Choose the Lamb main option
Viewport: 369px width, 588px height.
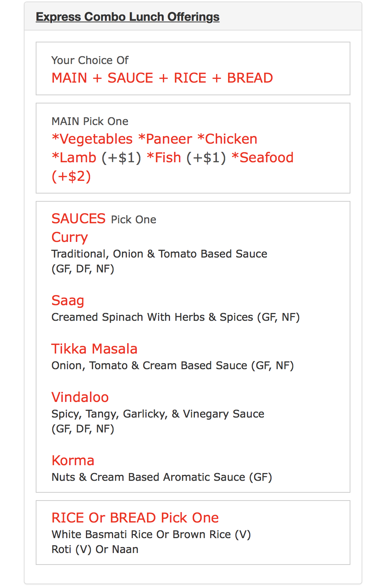[74, 157]
